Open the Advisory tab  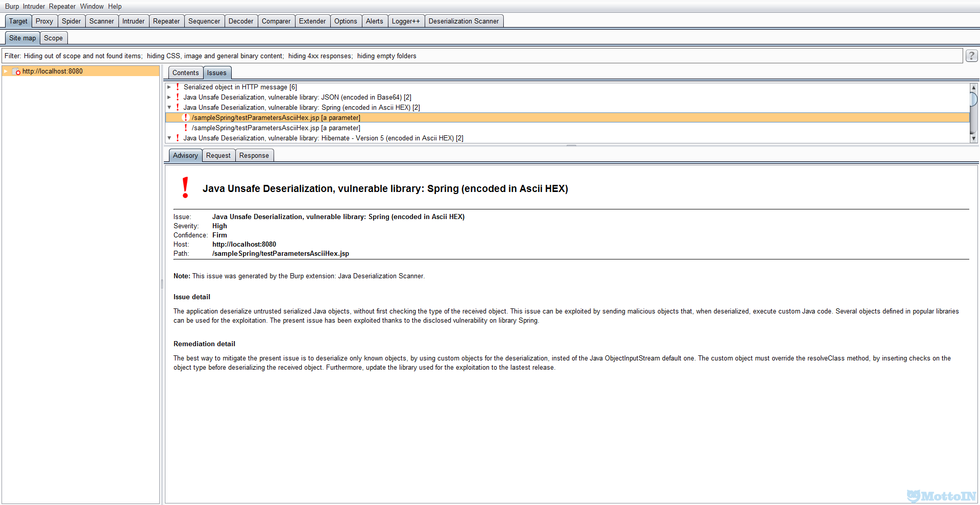point(185,155)
